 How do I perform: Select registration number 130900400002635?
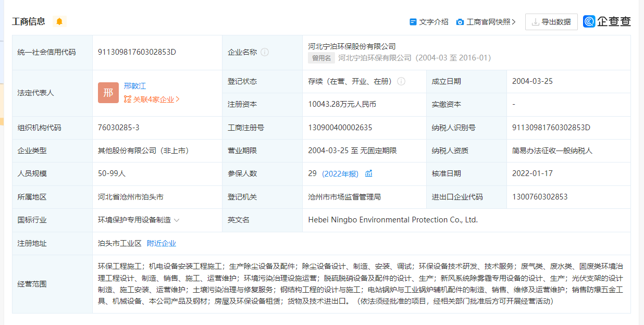(340, 128)
